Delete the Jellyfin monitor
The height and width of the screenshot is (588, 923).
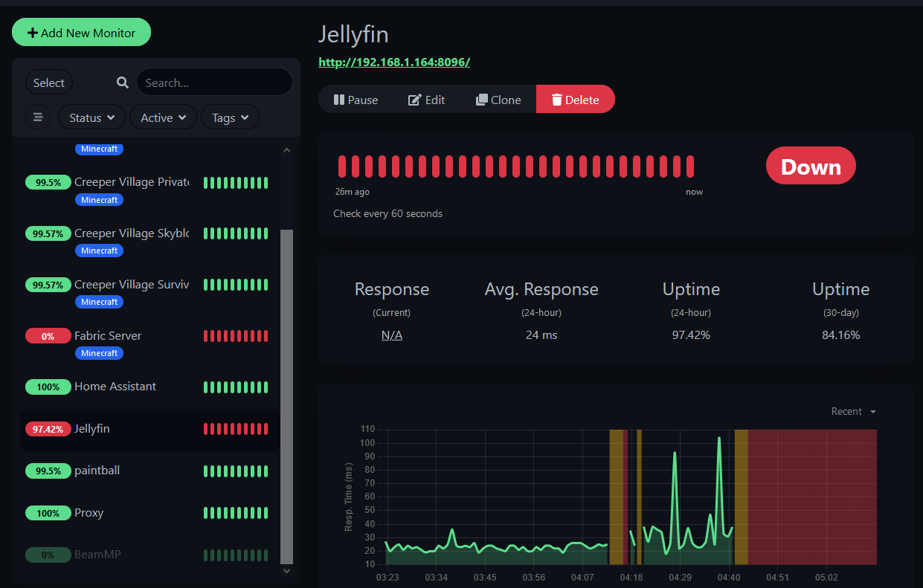(x=575, y=100)
